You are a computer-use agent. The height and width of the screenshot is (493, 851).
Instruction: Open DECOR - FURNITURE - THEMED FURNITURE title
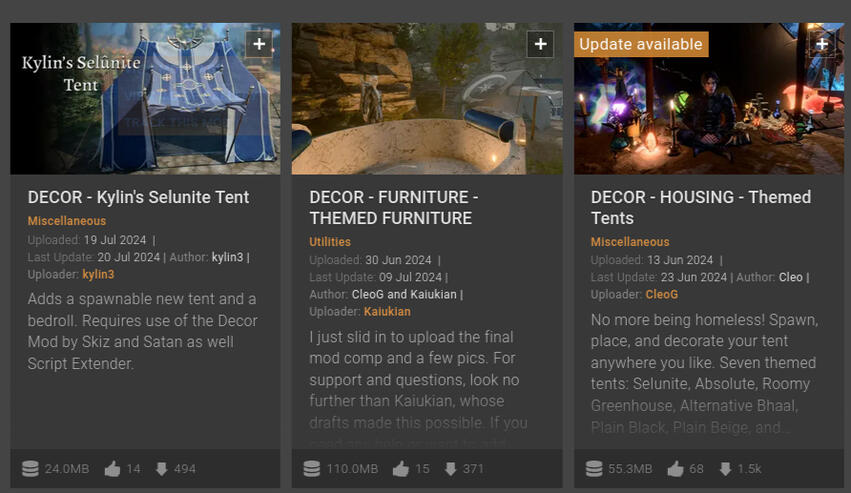pyautogui.click(x=394, y=207)
